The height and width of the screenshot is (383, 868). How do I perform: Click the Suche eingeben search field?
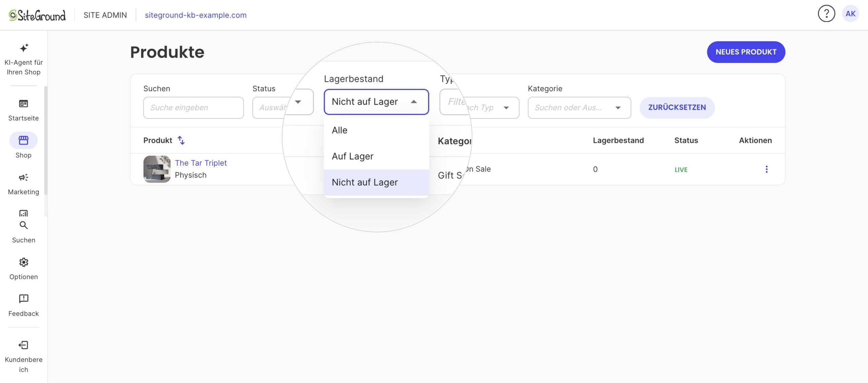pyautogui.click(x=193, y=108)
